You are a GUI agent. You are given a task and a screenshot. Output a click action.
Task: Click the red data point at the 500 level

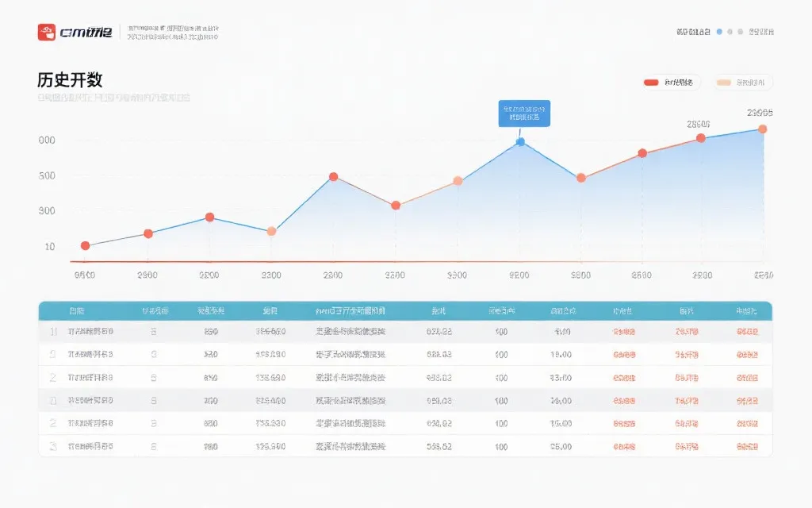(334, 177)
